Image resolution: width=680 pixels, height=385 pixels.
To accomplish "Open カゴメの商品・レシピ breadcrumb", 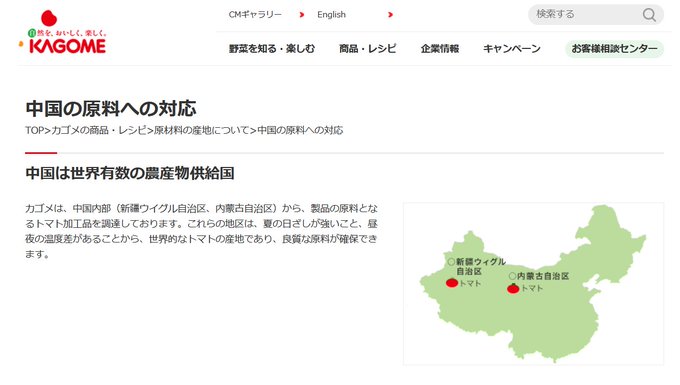I will pos(99,130).
